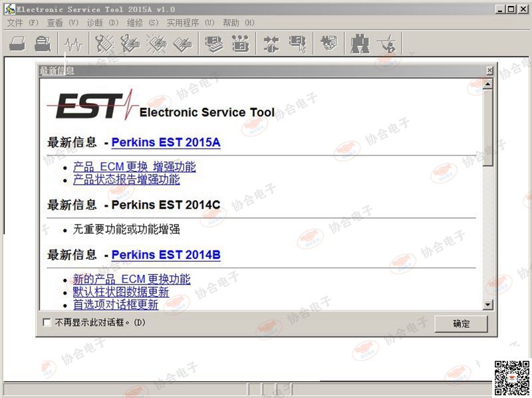Click the binoculars search icon
Viewport: 532px width, 398px height.
360,43
